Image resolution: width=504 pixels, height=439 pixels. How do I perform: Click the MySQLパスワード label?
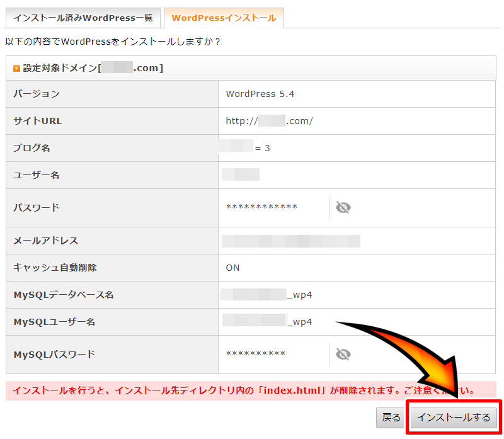54,355
